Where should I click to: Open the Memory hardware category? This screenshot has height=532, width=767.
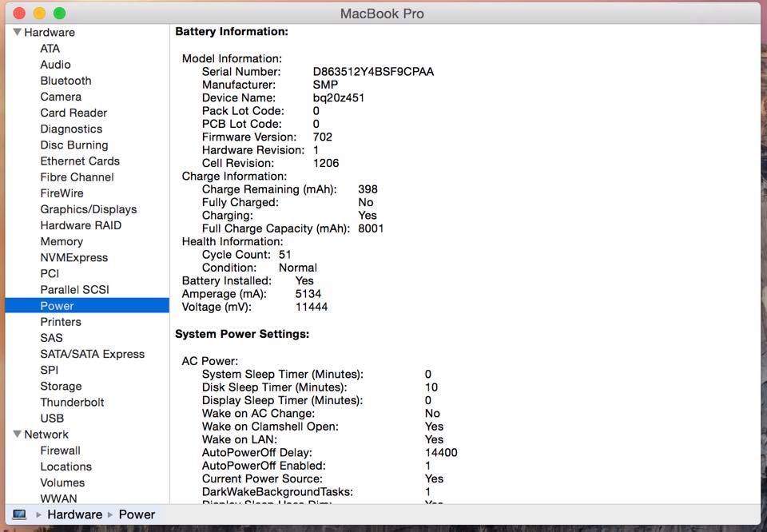[62, 241]
